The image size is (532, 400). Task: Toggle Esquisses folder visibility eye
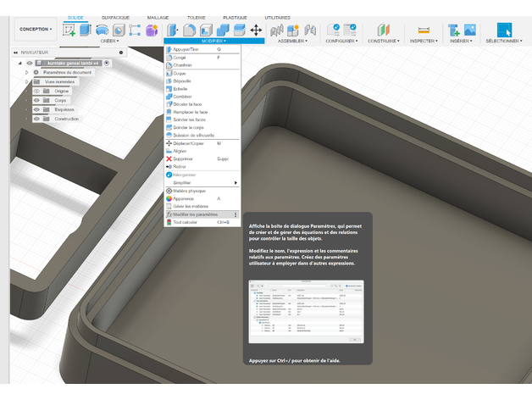(36, 109)
